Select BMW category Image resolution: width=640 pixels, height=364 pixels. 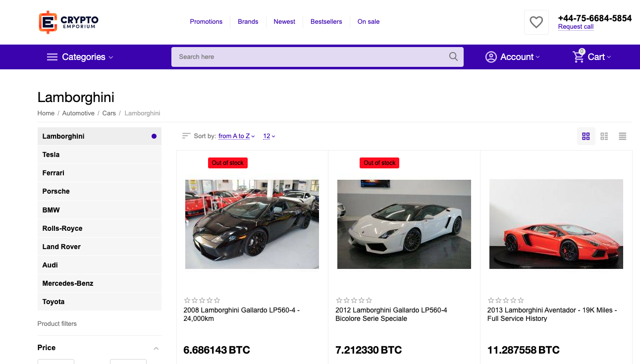100,210
